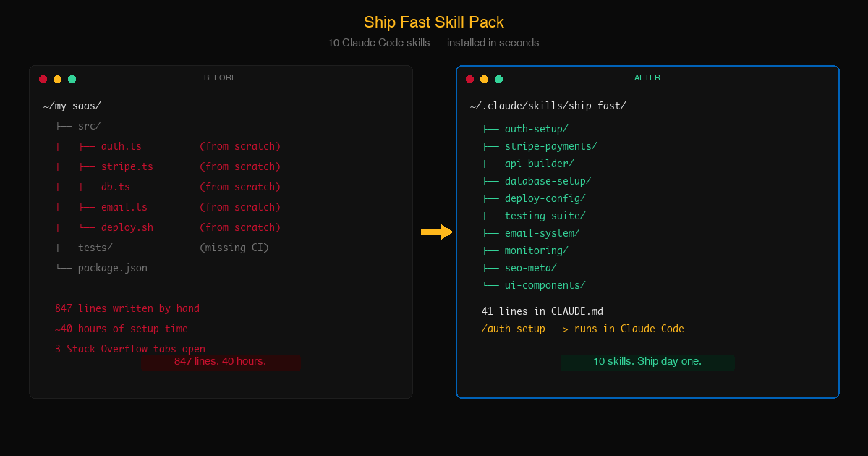Click "~40 hours of setup time" text
The width and height of the screenshot is (868, 456).
(x=122, y=329)
